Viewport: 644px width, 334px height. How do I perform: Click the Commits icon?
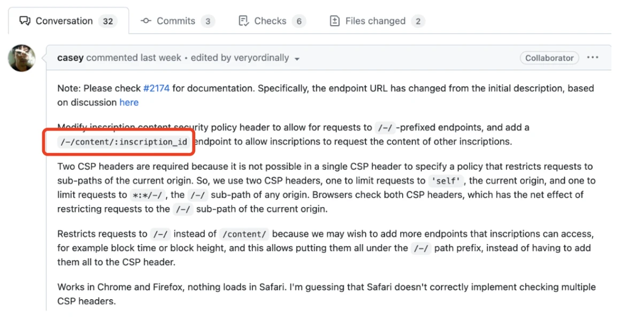tap(146, 21)
